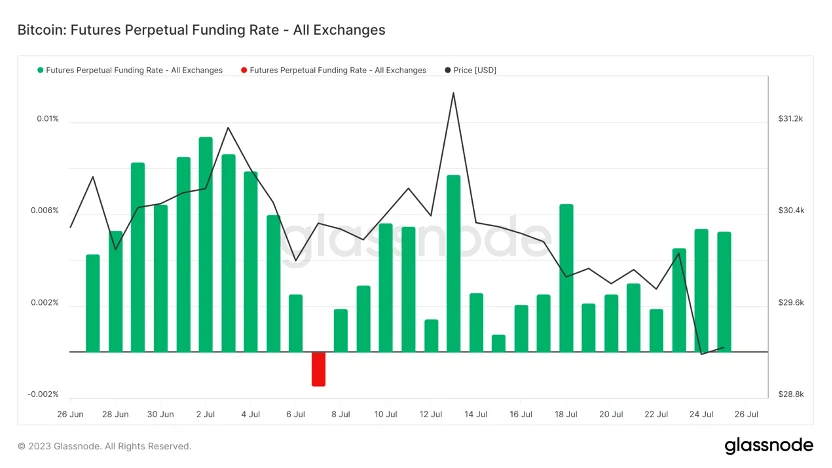Click the price line peak near 13 Jul
Screen dimensions: 832x468
point(453,94)
